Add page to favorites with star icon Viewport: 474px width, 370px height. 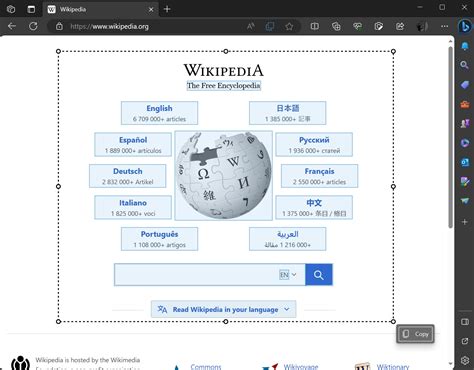289,26
